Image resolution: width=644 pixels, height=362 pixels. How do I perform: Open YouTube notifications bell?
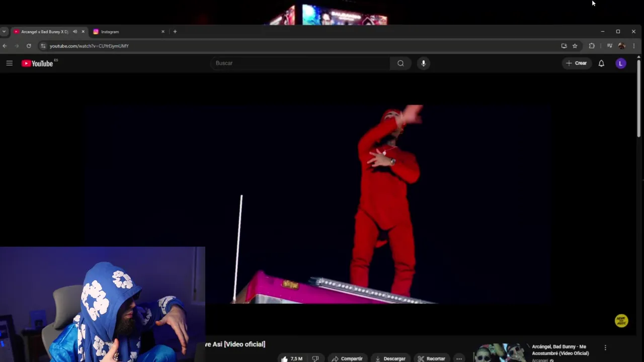(601, 63)
